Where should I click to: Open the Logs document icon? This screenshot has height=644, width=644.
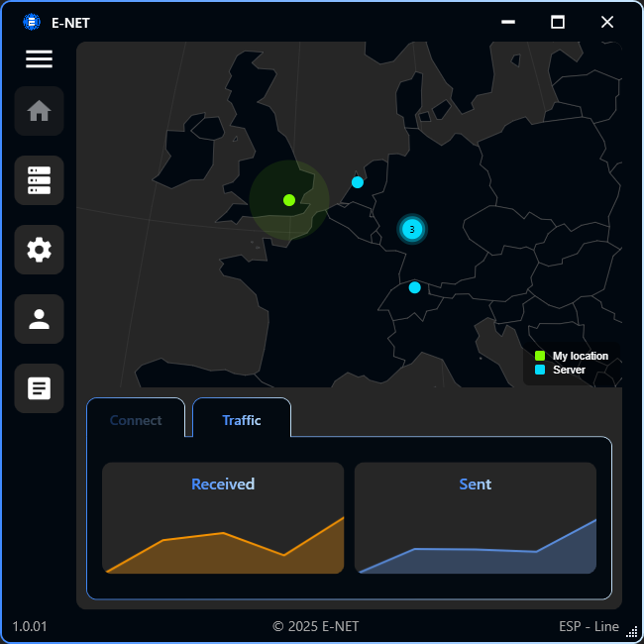point(39,388)
